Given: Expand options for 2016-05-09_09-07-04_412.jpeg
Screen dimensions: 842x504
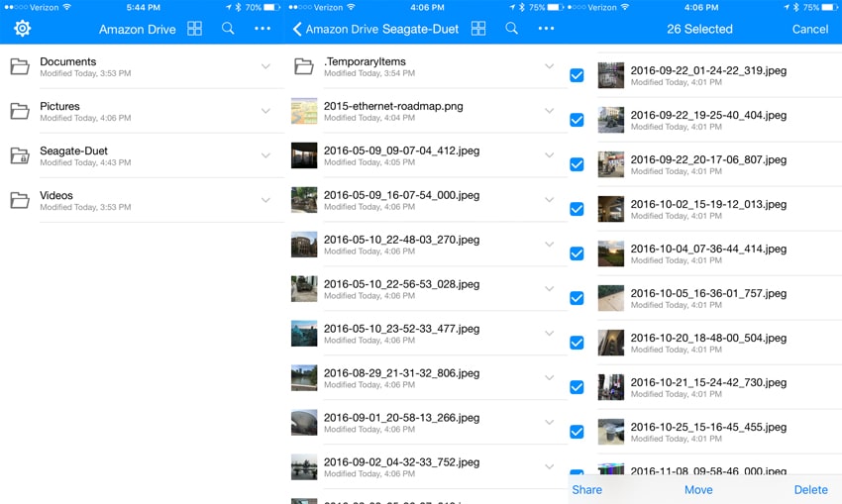Looking at the screenshot, I should [550, 155].
